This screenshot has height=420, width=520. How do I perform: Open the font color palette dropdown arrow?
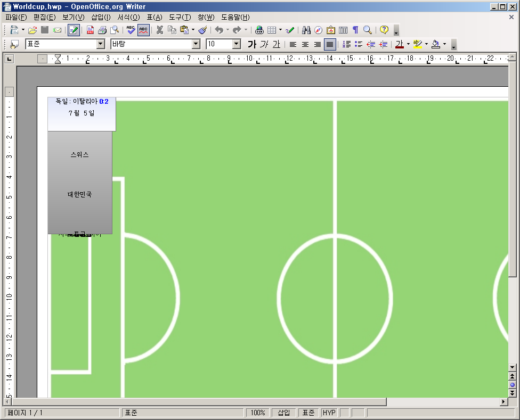[408, 44]
